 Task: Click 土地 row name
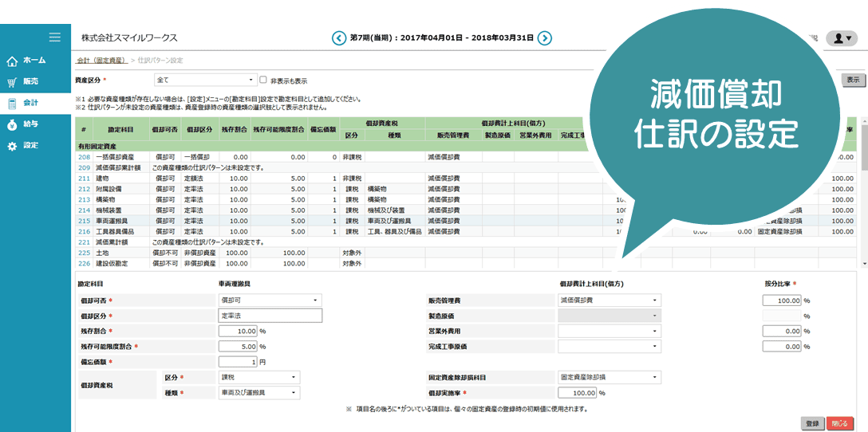tap(102, 253)
